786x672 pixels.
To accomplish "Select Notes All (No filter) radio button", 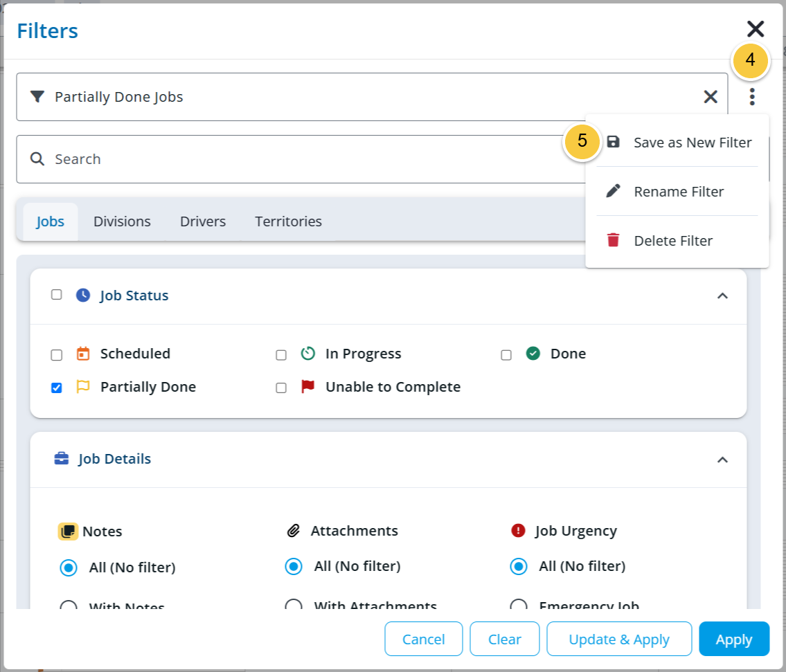I will 69,567.
